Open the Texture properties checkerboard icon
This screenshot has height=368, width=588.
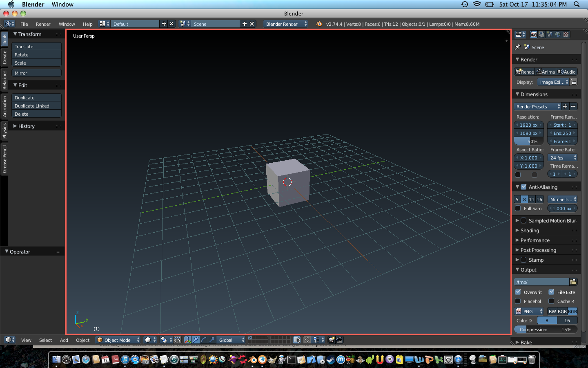[x=566, y=35]
